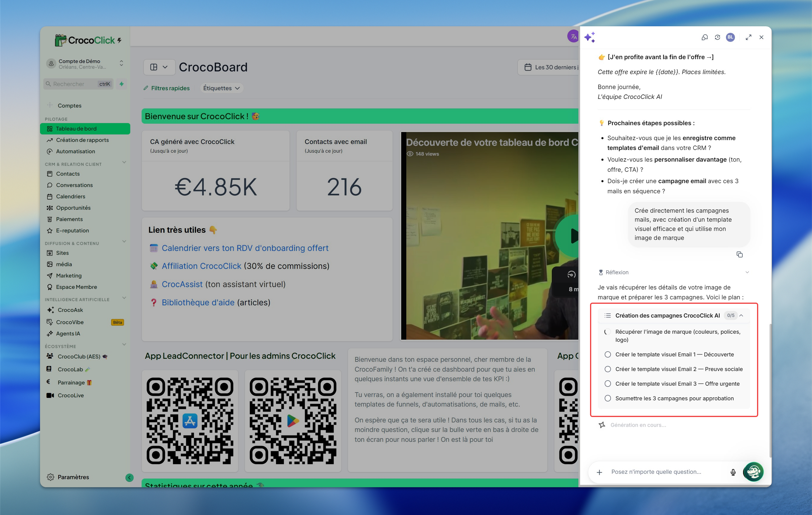
Task: Click the lightning quick-action icon beside search
Action: pos(122,84)
